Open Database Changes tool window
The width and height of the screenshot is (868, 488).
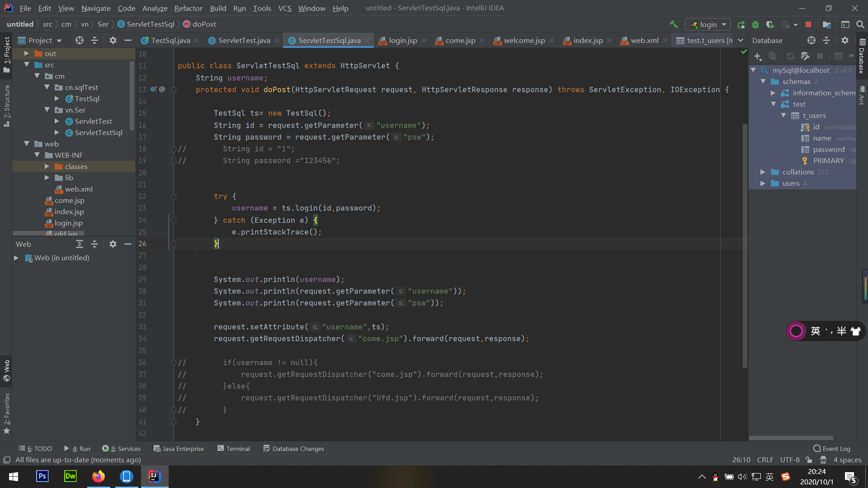point(294,449)
